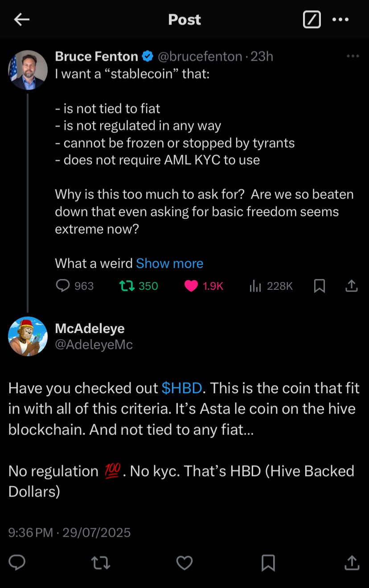Image resolution: width=369 pixels, height=588 pixels.
Task: Like McAdeleye's post with heart
Action: 184,563
